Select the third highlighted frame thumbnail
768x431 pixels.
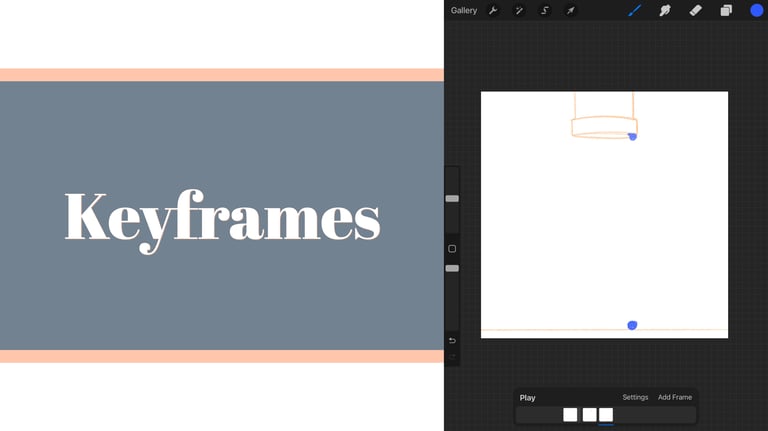pos(606,415)
